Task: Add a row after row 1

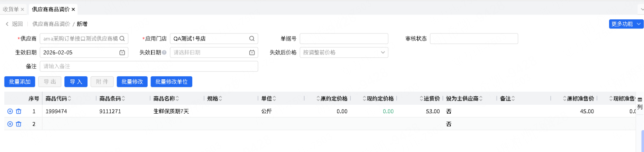Action: (x=10, y=111)
